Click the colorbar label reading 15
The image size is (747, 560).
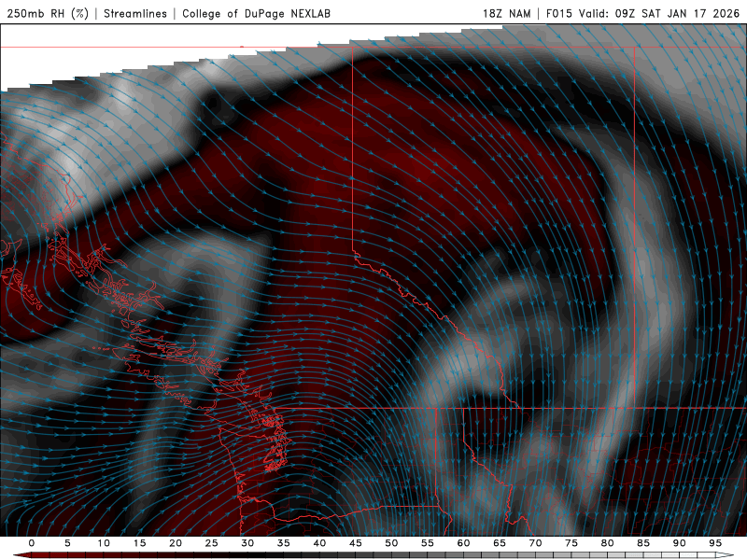[139, 543]
